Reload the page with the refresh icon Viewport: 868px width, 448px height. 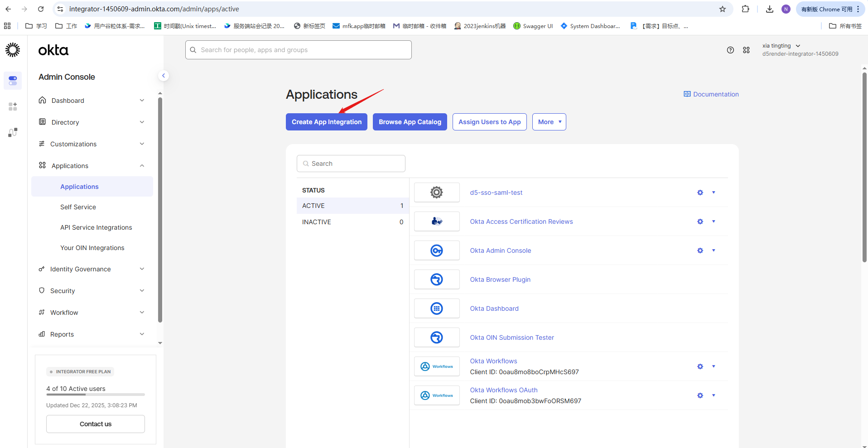(41, 9)
